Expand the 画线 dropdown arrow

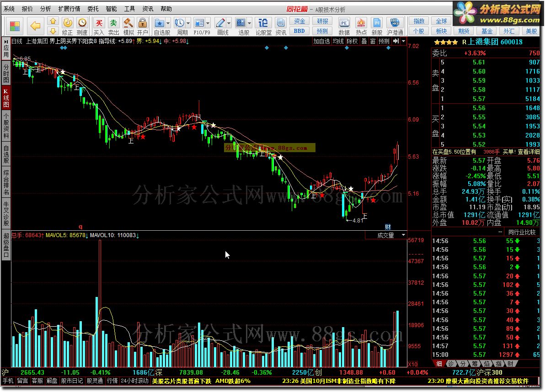(229, 23)
